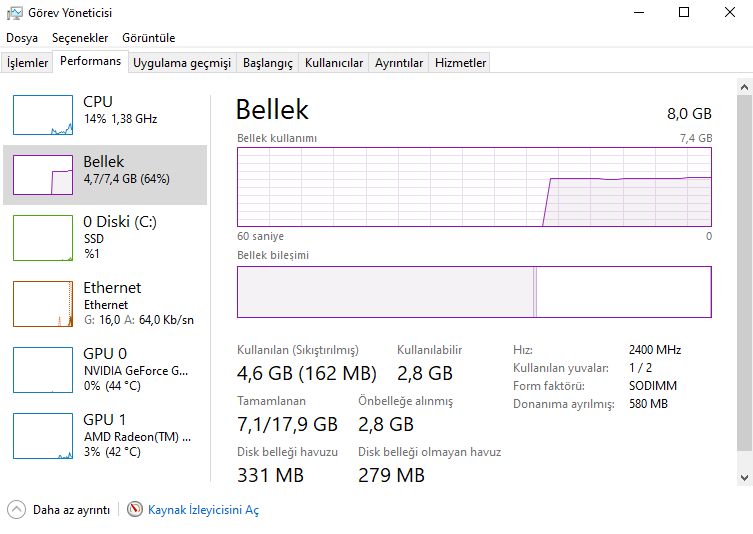Screen dimensions: 753x534
Task: Open the Görüntüle menu
Action: click(x=148, y=38)
